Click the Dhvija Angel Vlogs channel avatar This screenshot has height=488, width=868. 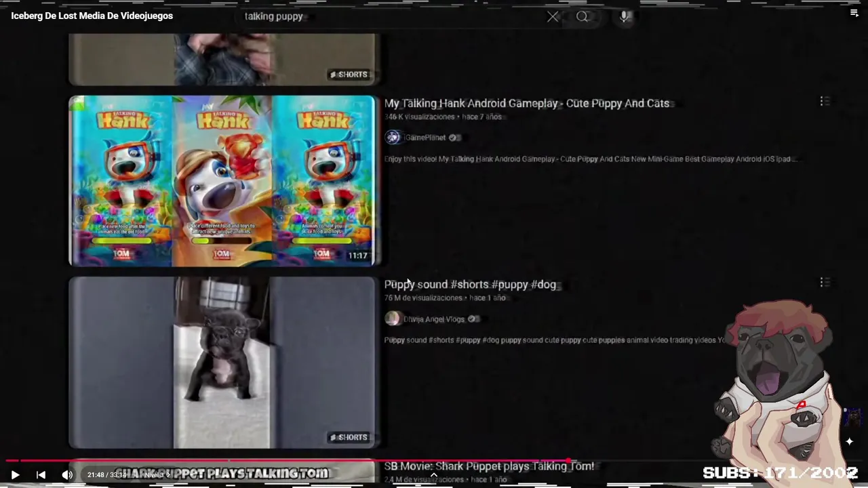click(x=393, y=319)
